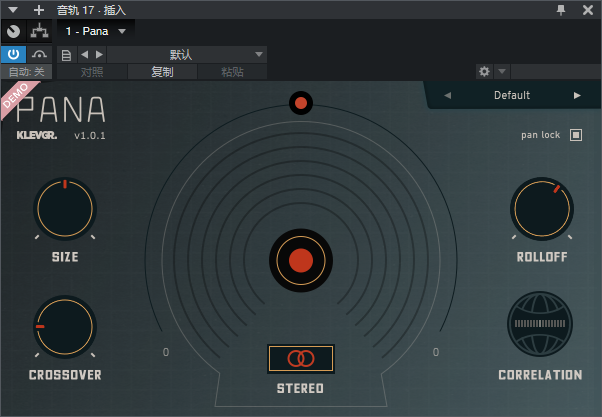This screenshot has height=417, width=602.
Task: Click the pan lock label text
Action: click(x=541, y=135)
